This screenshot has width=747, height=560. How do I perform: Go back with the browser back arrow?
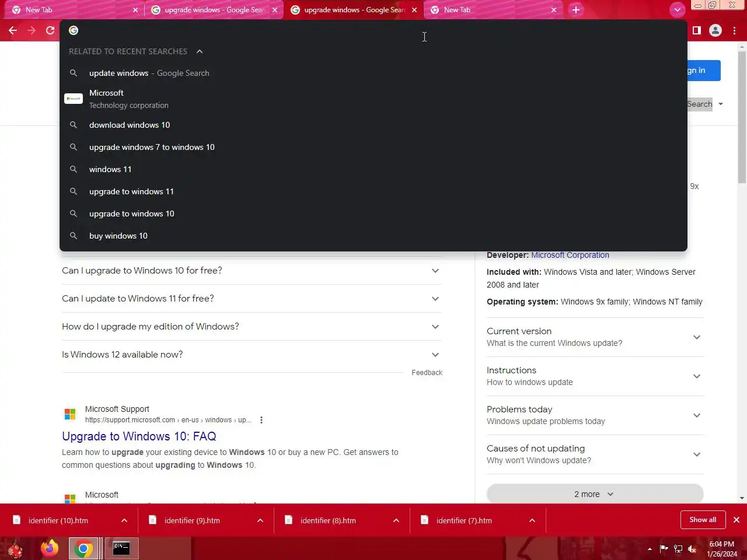[13, 30]
